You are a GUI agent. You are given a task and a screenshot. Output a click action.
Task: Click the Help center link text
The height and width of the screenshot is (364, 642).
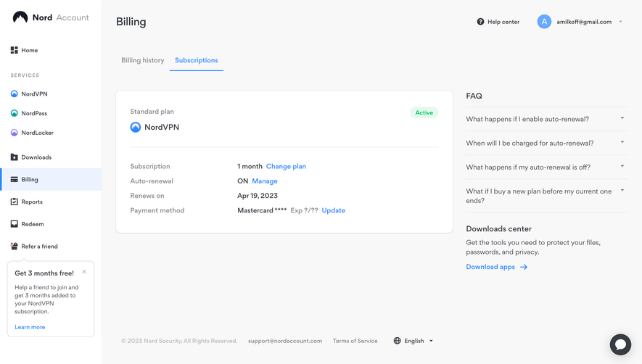(x=503, y=22)
